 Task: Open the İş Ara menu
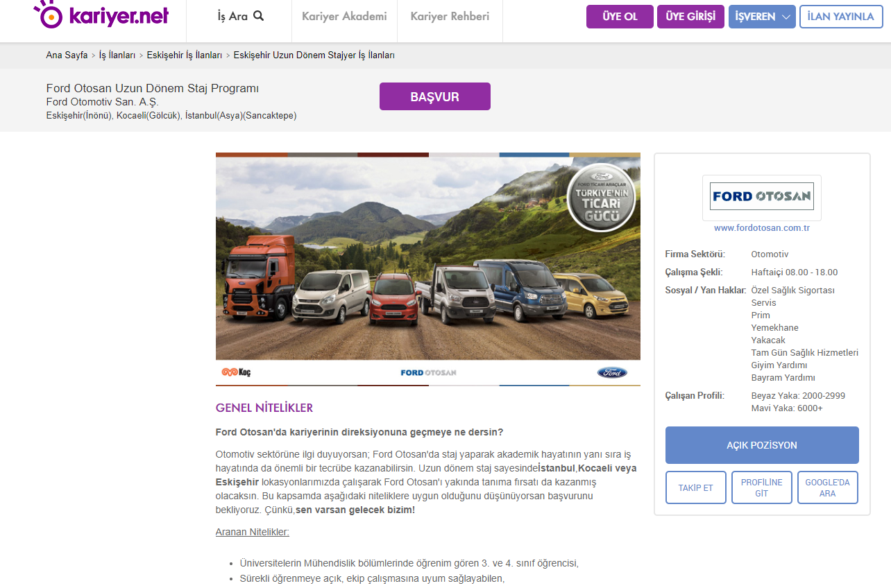240,16
